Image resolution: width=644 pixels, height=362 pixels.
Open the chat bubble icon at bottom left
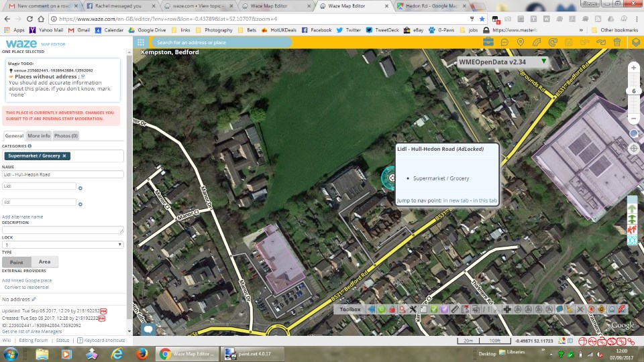(148, 328)
